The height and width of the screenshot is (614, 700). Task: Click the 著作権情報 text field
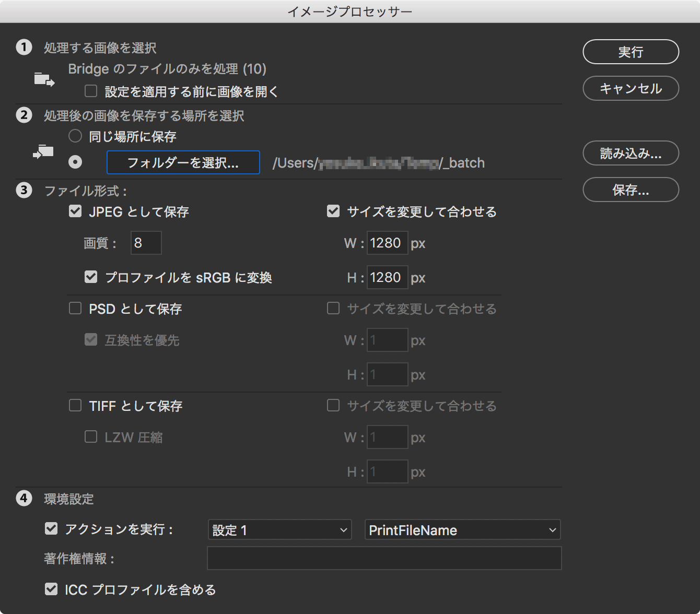point(384,558)
